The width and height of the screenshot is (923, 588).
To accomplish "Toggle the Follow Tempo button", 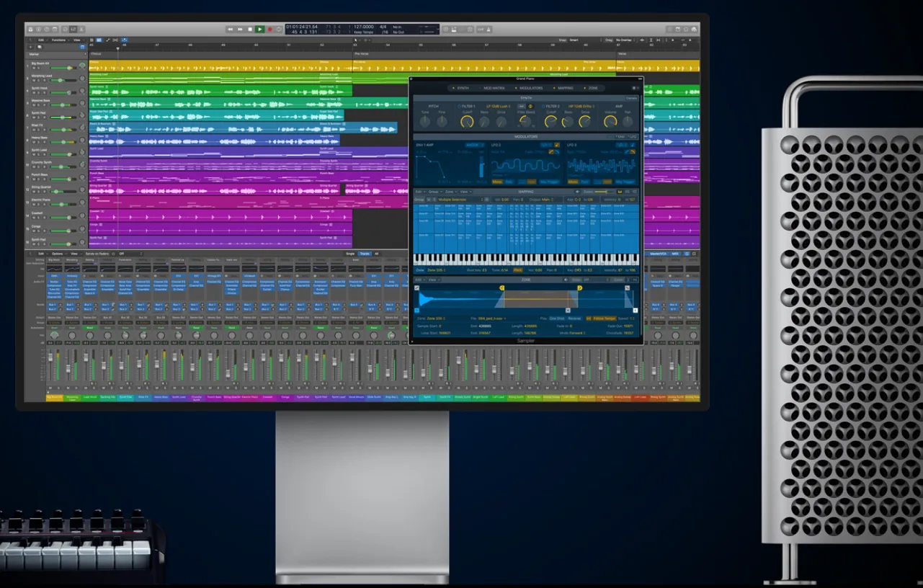I will point(605,318).
